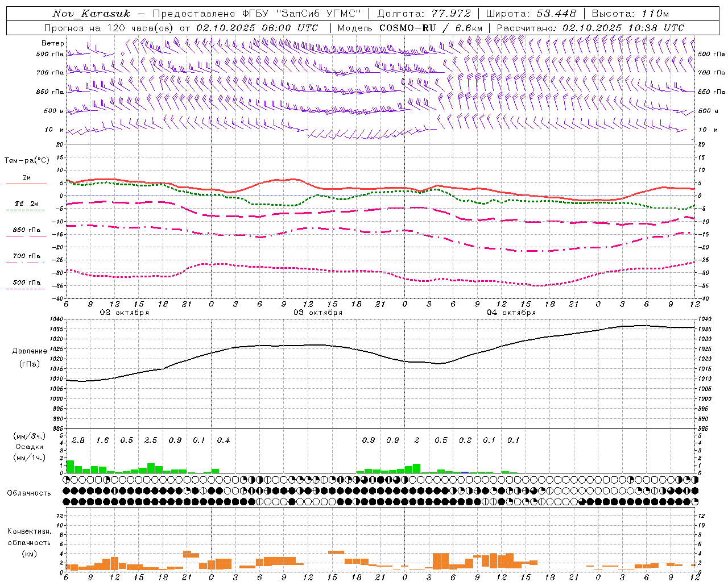Select the 02 октября date label

click(x=124, y=313)
